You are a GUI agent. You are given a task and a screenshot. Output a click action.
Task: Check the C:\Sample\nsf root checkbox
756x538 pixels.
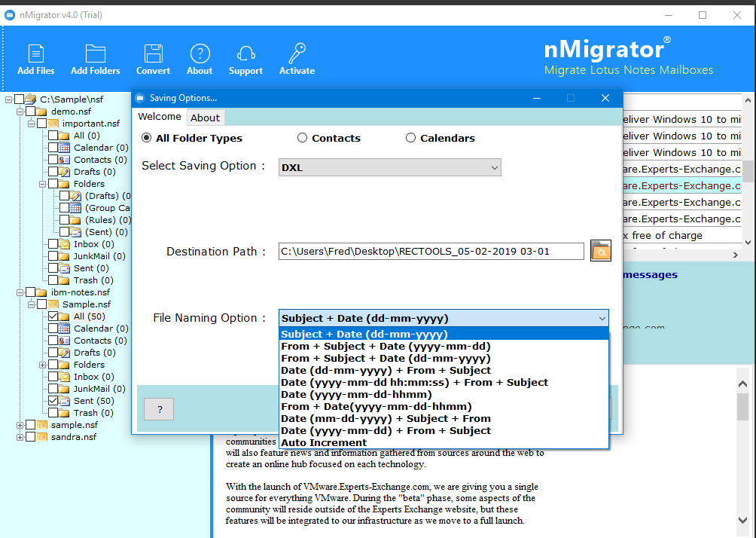click(20, 99)
